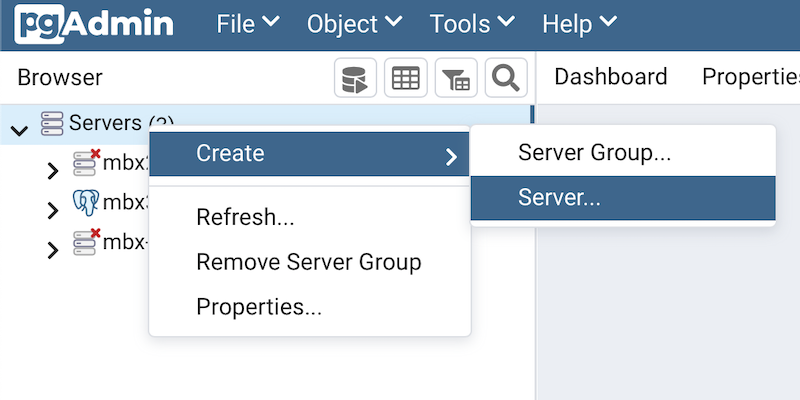Switch to the Dashboard tab
Viewport: 800px width, 400px height.
pos(611,77)
